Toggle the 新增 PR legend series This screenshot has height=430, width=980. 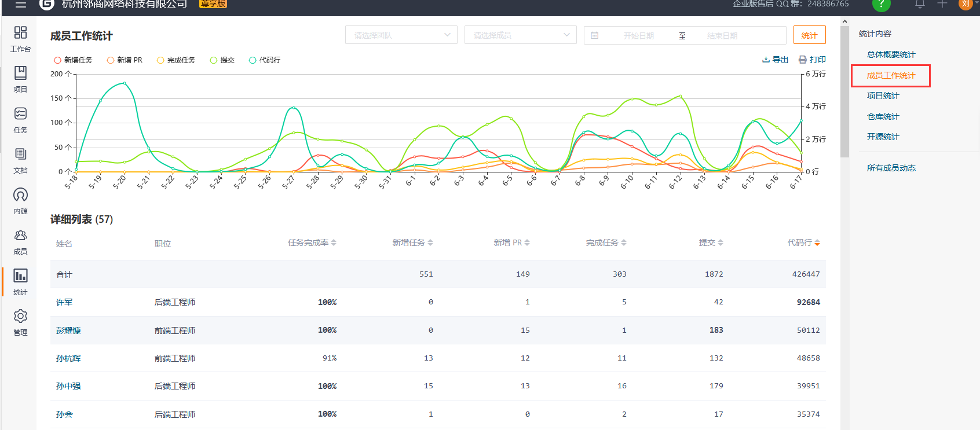pyautogui.click(x=125, y=60)
